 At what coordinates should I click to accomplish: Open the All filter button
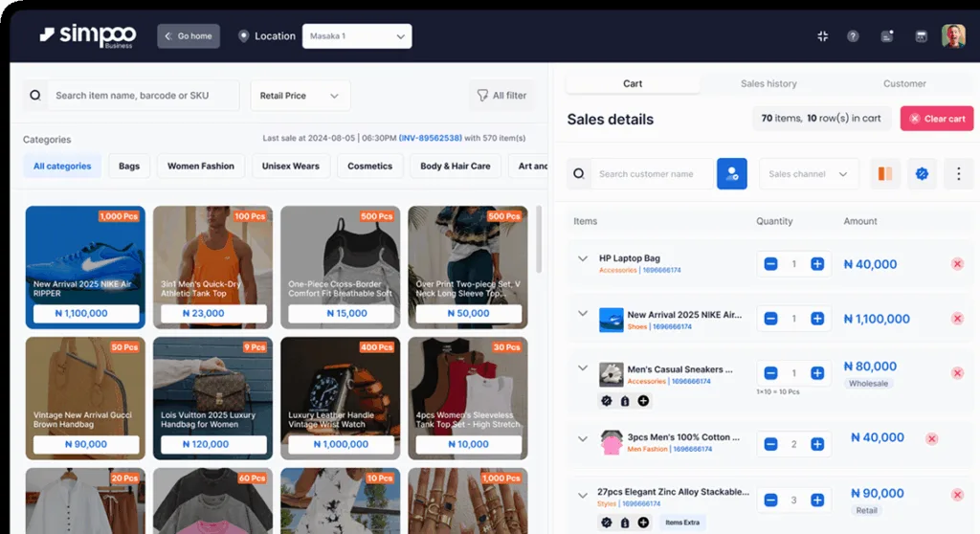pyautogui.click(x=501, y=96)
